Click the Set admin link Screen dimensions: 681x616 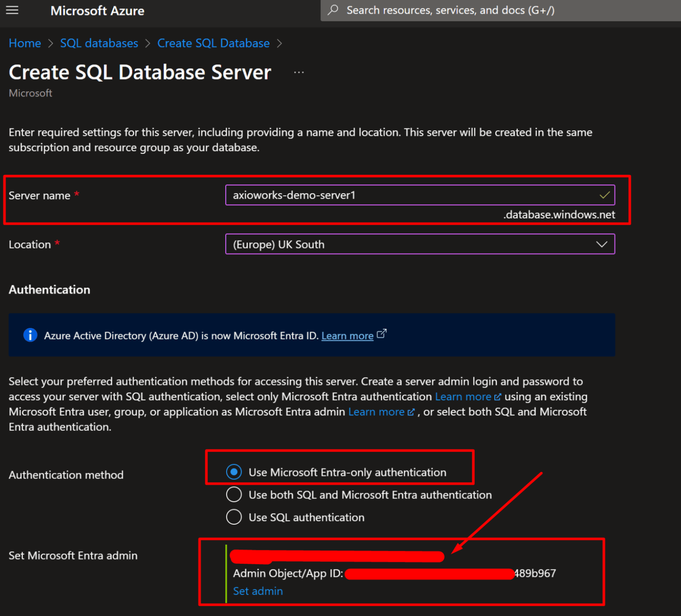pyautogui.click(x=258, y=591)
